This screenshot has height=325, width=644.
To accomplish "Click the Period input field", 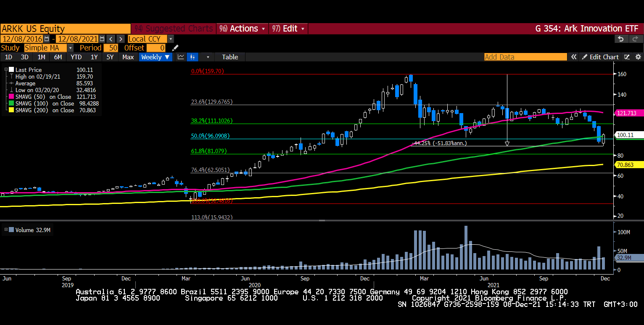I will (111, 48).
